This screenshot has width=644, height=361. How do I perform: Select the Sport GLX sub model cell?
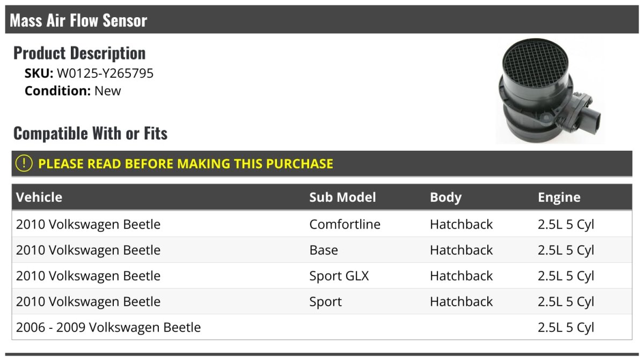[339, 276]
